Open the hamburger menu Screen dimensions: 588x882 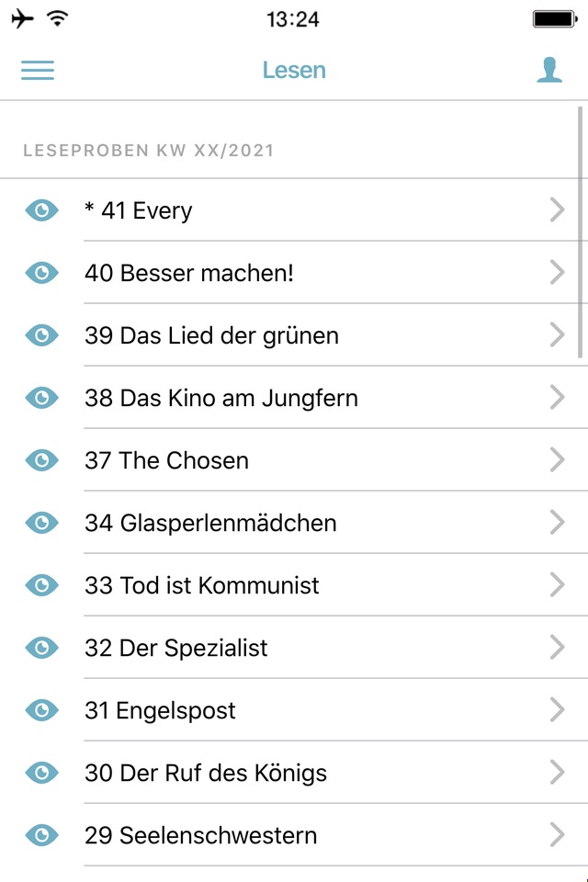38,71
